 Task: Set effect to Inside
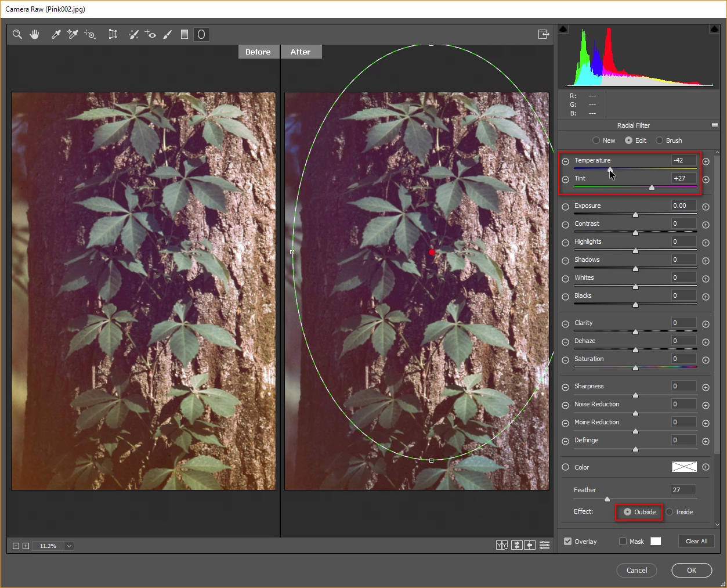point(670,512)
